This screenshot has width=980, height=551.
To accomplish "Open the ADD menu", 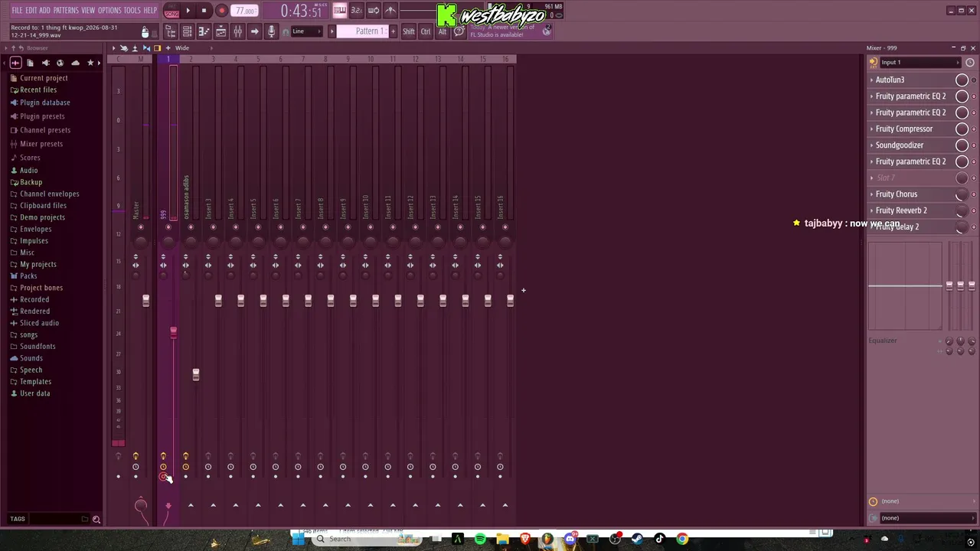I will click(x=44, y=11).
